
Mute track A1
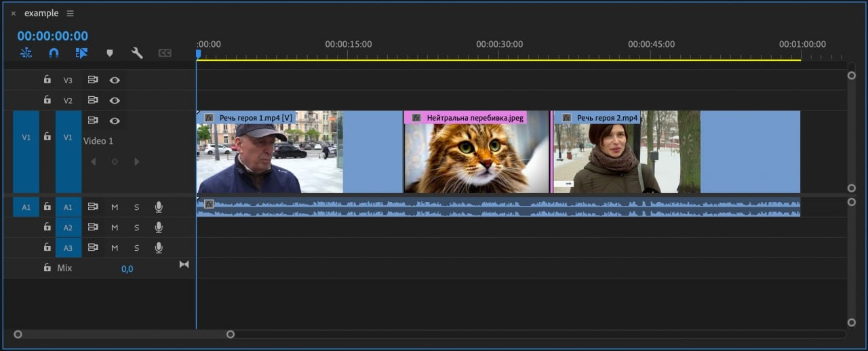[115, 207]
